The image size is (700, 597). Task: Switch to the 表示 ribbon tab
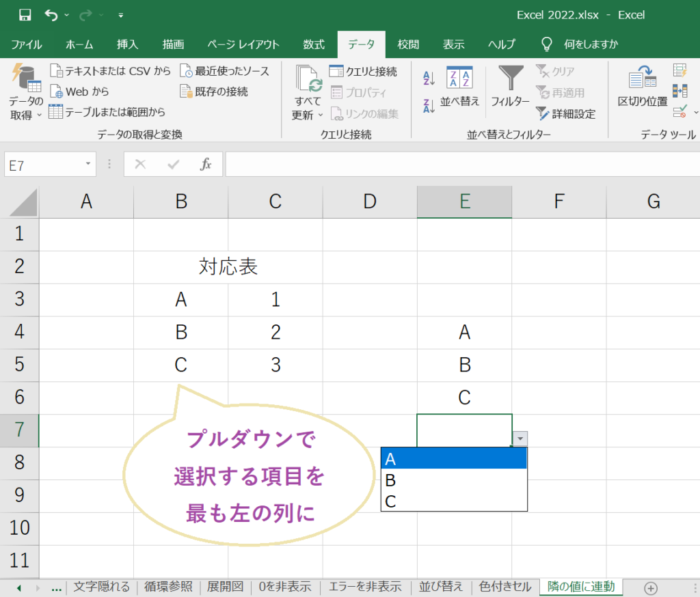(454, 44)
